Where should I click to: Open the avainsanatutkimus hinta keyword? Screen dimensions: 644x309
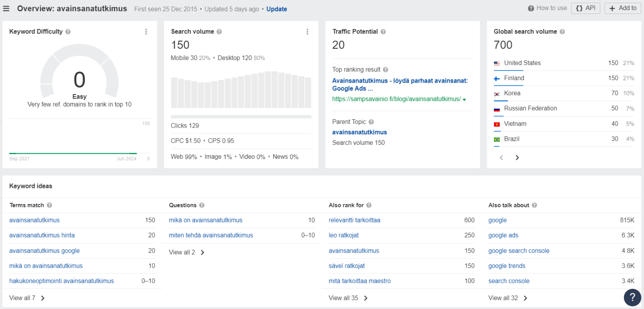(42, 235)
